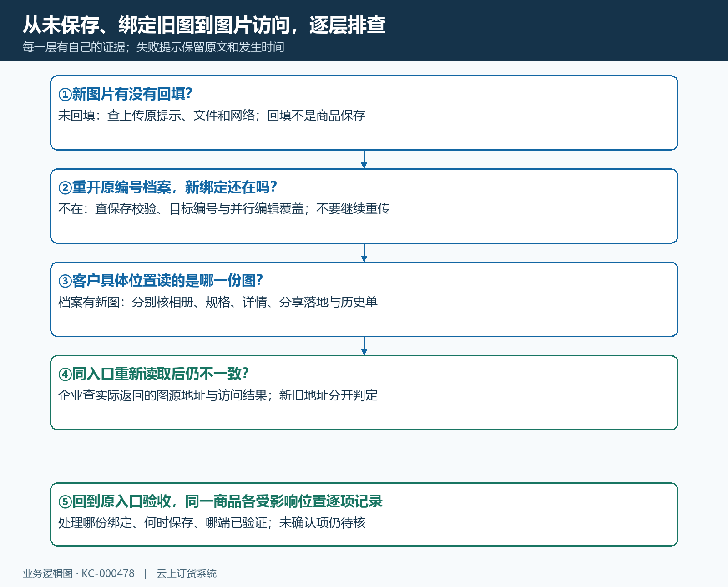Viewport: 728px width, 587px height.
Task: Click the title 从未保存、绑定旧图到图片访问，逐层排查
Action: [x=204, y=25]
